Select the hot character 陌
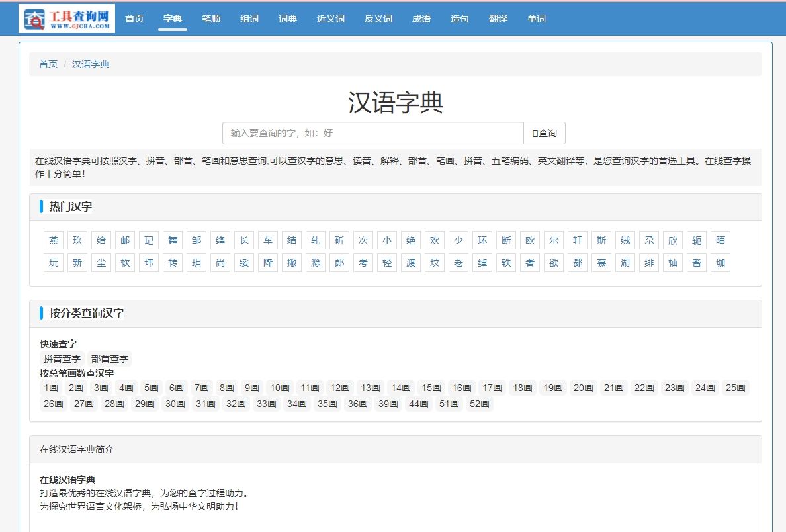The height and width of the screenshot is (532, 786). point(720,240)
